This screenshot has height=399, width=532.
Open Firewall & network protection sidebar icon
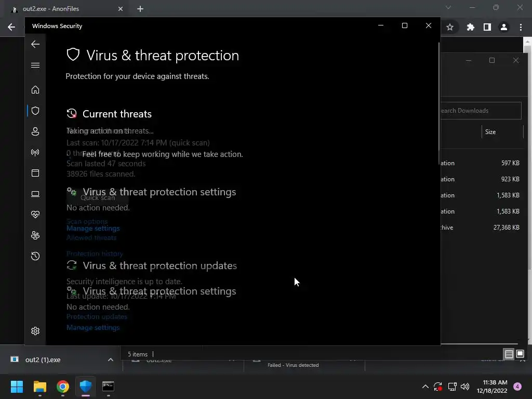[35, 152]
